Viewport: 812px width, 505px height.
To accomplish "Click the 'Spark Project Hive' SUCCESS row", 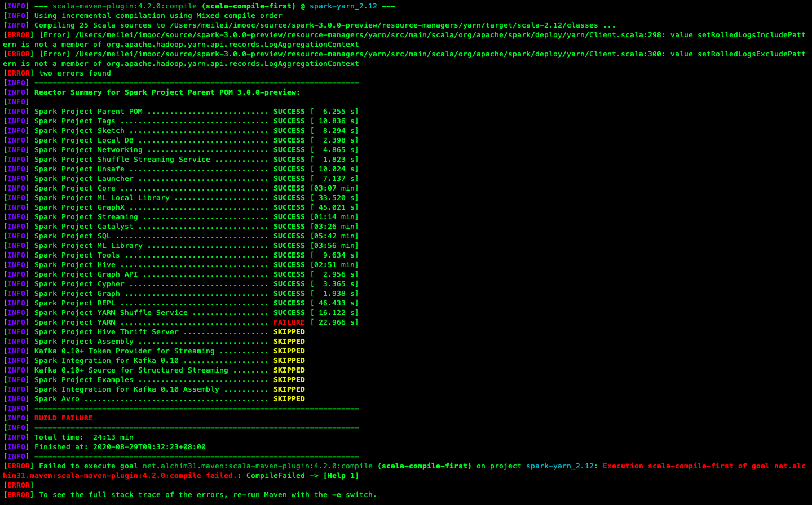I will [x=181, y=265].
